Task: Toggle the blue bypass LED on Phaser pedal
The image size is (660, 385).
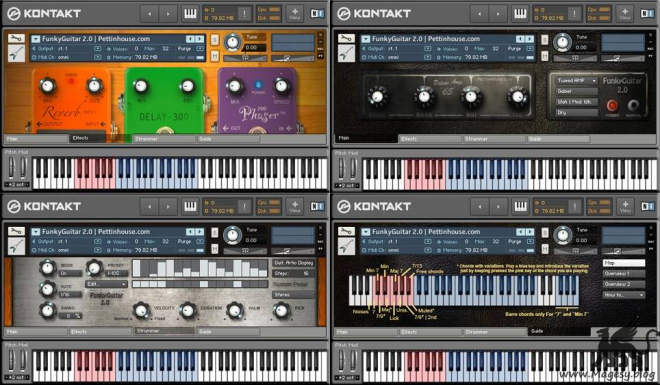Action: pos(258,85)
